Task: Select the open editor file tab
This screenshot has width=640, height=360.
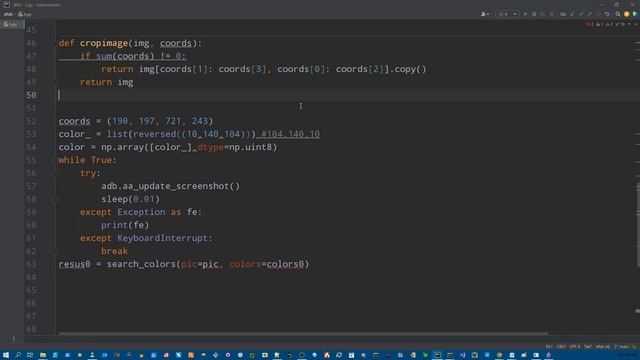Action: coord(11,24)
